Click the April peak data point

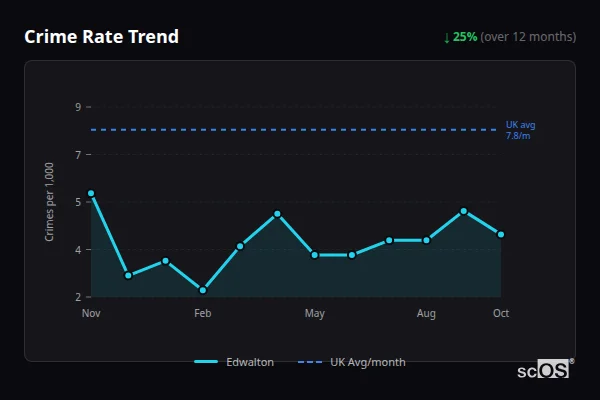[x=277, y=214]
